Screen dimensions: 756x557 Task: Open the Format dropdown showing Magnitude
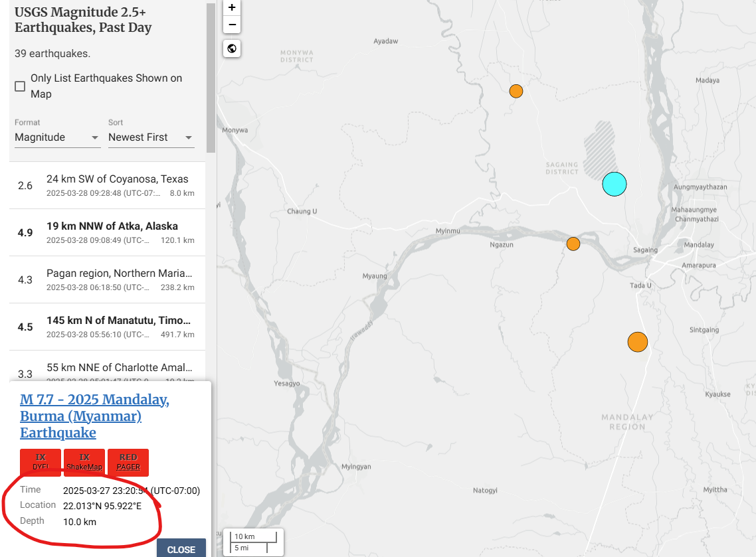[57, 137]
